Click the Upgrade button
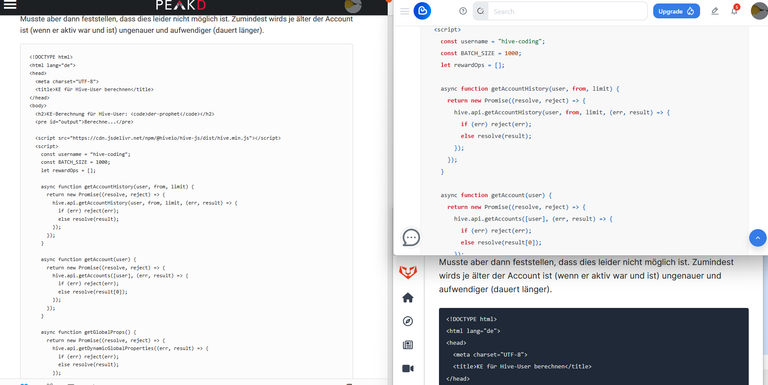Screen dimensions: 768x385 (x=676, y=11)
